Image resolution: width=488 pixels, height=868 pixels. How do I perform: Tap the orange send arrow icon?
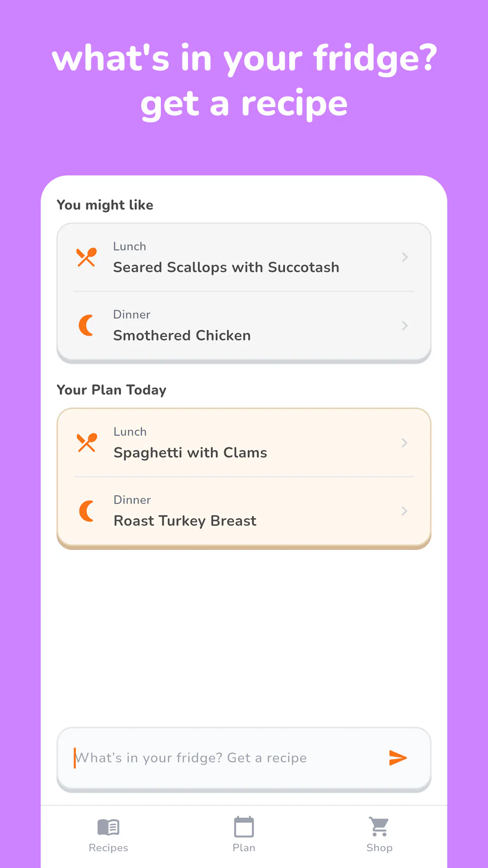coord(398,758)
